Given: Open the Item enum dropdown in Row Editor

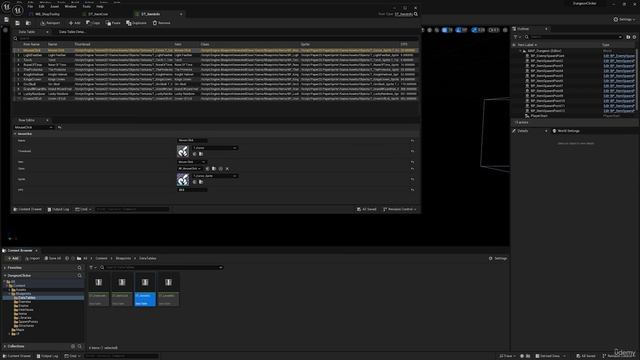Looking at the screenshot, I should tap(191, 162).
